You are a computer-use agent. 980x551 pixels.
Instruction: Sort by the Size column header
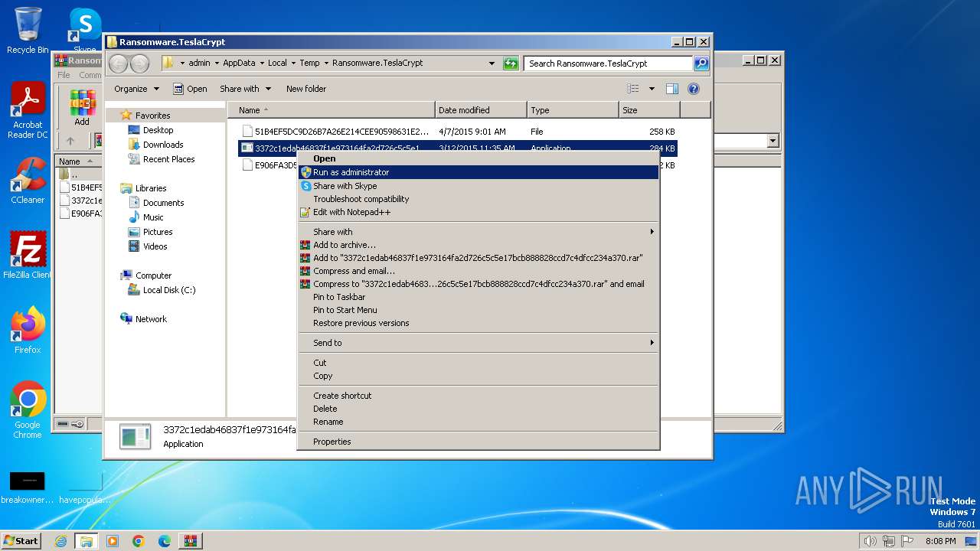coord(649,110)
